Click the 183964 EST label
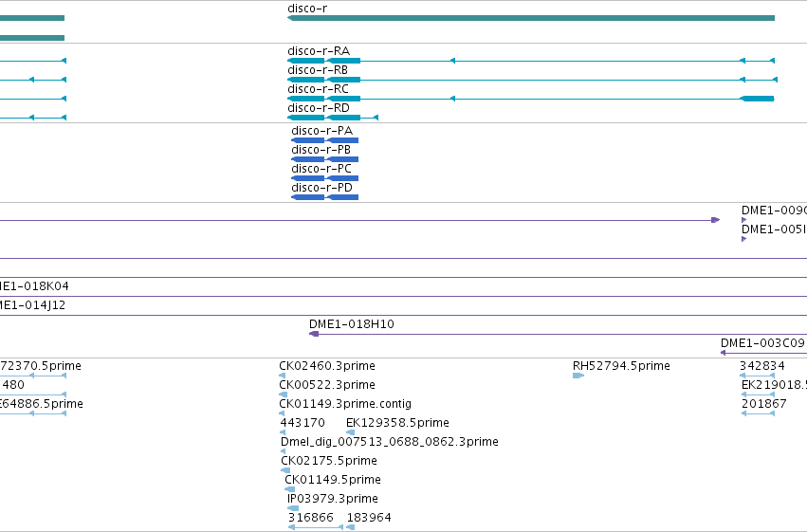Screen dimensions: 807x532 [x=369, y=518]
